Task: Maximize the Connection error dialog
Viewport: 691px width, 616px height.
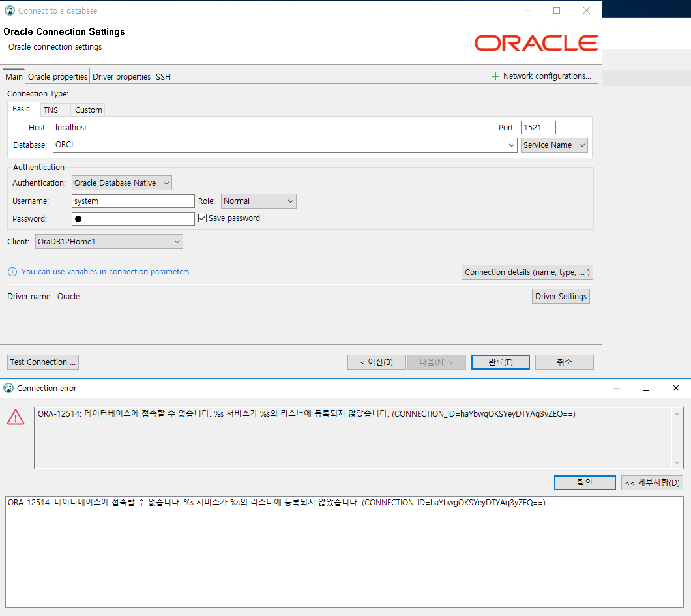Action: (645, 388)
